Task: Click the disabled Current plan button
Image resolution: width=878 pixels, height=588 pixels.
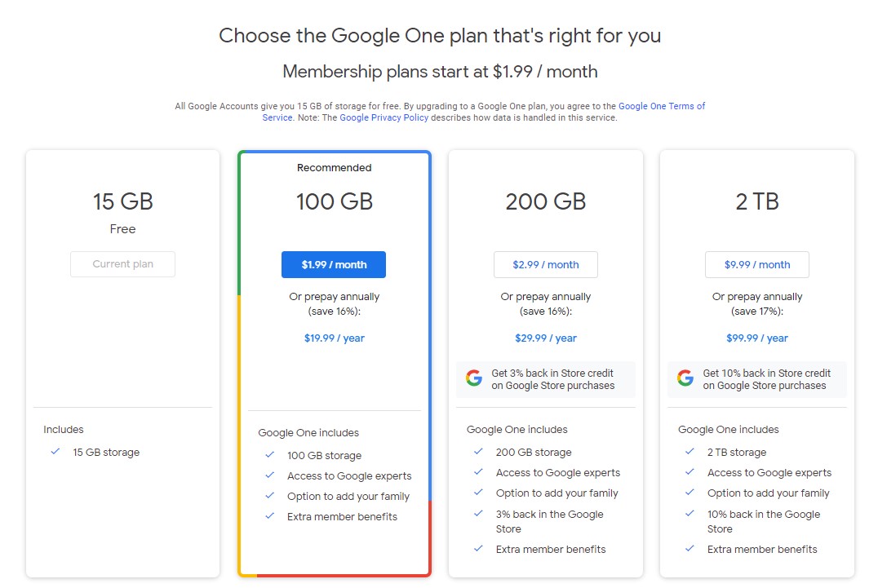Action: tap(122, 264)
